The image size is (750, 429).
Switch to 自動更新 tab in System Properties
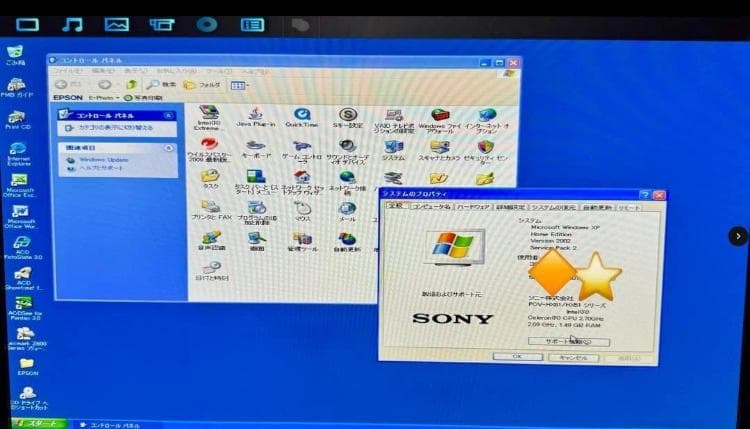point(597,208)
